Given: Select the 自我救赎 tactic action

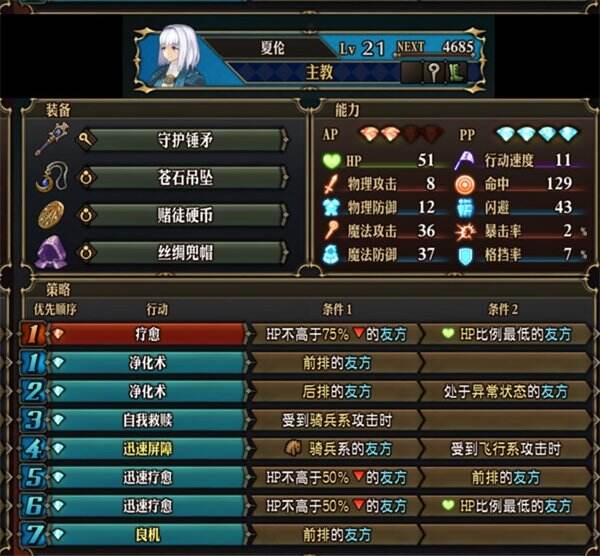Looking at the screenshot, I should 147,420.
